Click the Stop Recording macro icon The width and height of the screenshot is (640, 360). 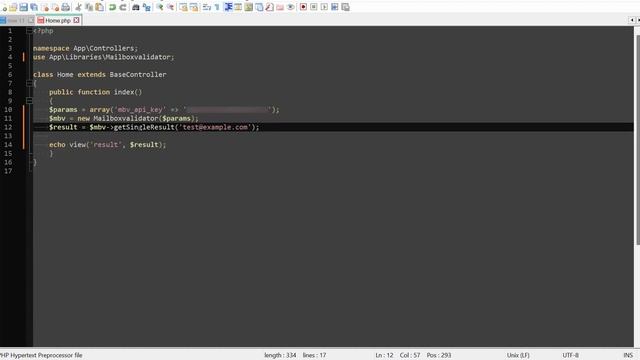[314, 7]
